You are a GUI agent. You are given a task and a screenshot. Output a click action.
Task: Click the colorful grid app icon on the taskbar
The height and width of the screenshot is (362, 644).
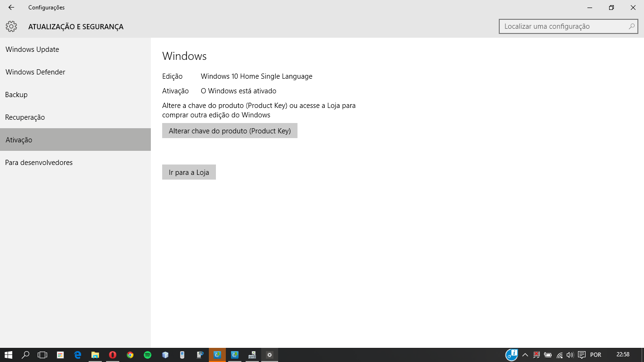(60, 355)
